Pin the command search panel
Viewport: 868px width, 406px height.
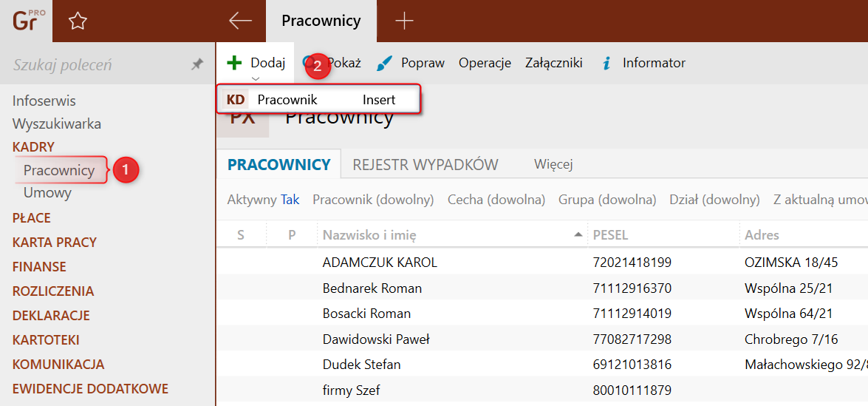point(197,65)
